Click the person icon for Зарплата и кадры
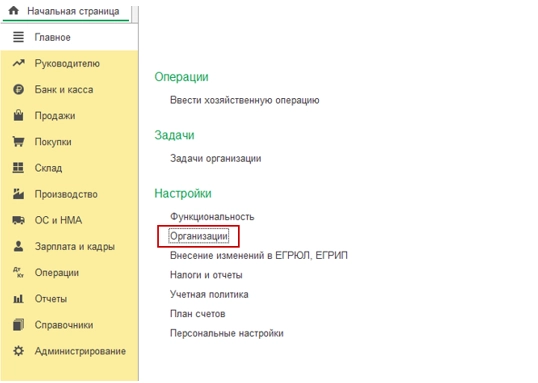538x383 pixels. (19, 246)
